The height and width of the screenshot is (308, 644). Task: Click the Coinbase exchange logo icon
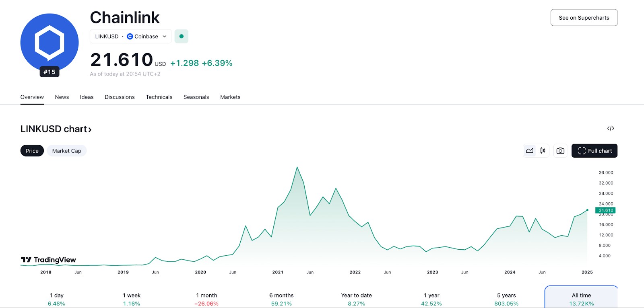pyautogui.click(x=130, y=36)
